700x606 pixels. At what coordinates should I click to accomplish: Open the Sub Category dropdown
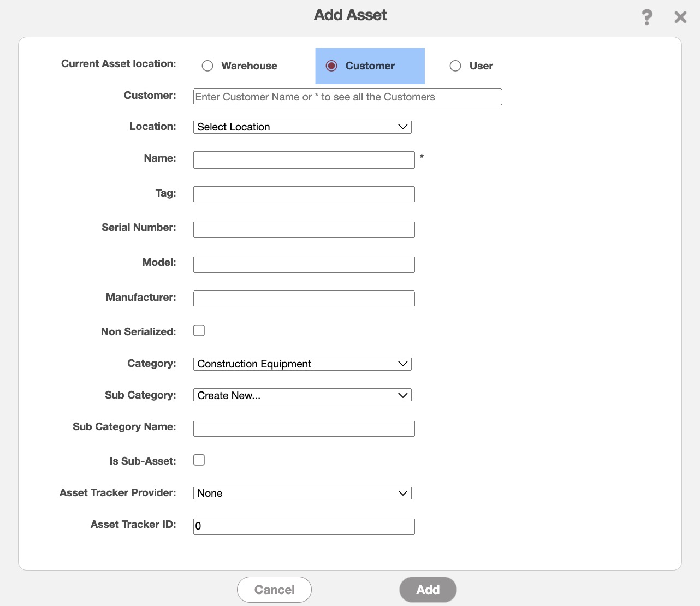302,395
